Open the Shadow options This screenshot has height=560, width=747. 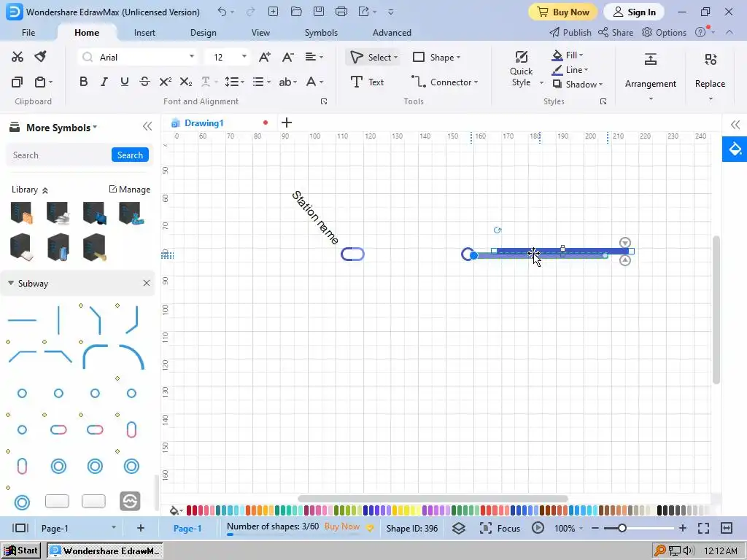[x=578, y=85]
